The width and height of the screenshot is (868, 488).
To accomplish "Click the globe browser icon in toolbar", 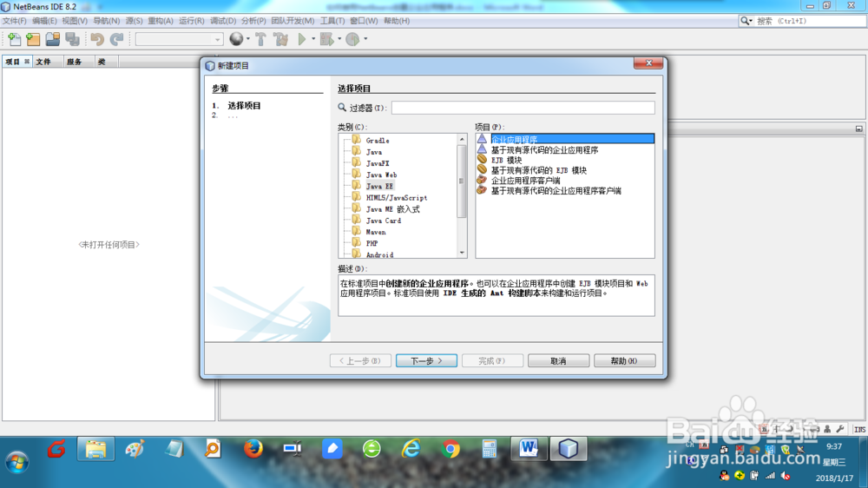I will tap(236, 39).
